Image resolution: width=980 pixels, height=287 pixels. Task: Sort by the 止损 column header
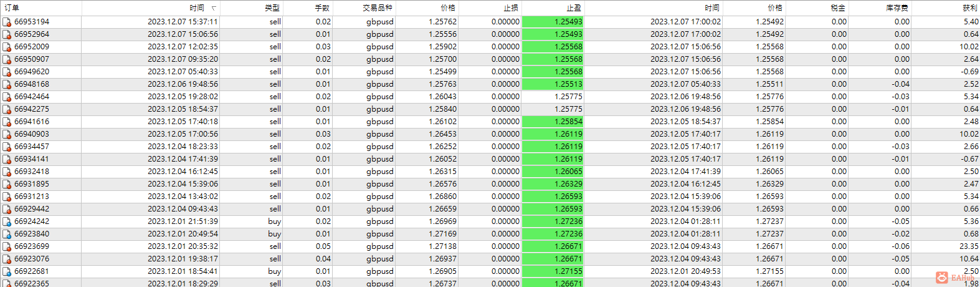point(490,8)
